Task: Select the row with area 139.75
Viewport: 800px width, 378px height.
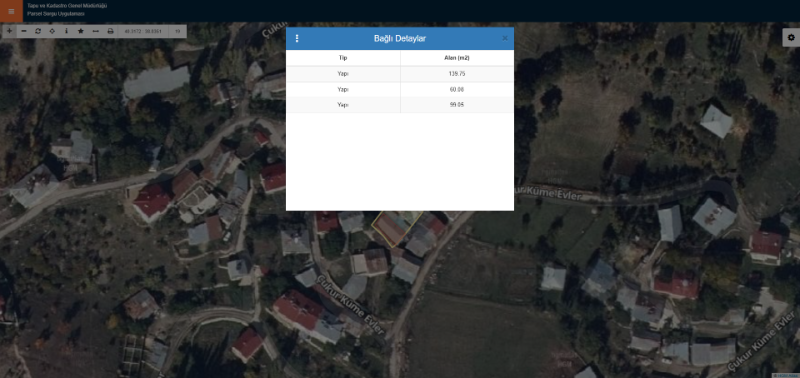Action: pyautogui.click(x=400, y=74)
